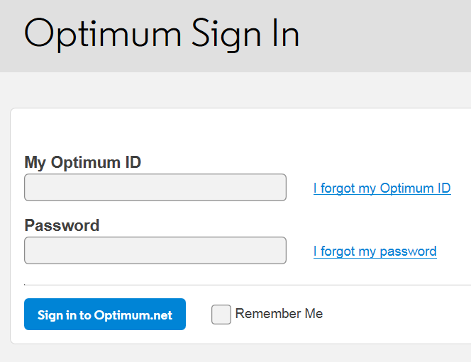Check the Remember Me checkbox
This screenshot has width=472, height=362.
tap(221, 314)
